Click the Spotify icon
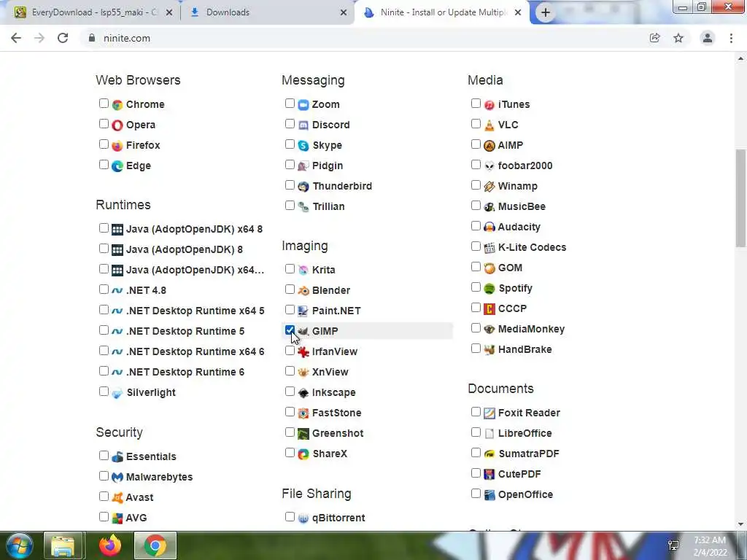Screen dimensions: 747x560 click(489, 289)
